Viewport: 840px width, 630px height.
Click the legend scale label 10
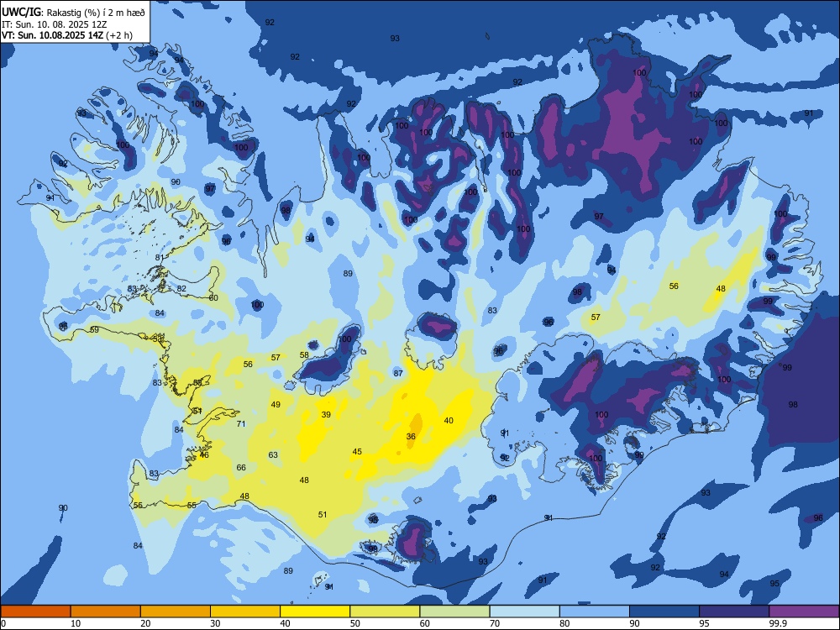pos(76,623)
